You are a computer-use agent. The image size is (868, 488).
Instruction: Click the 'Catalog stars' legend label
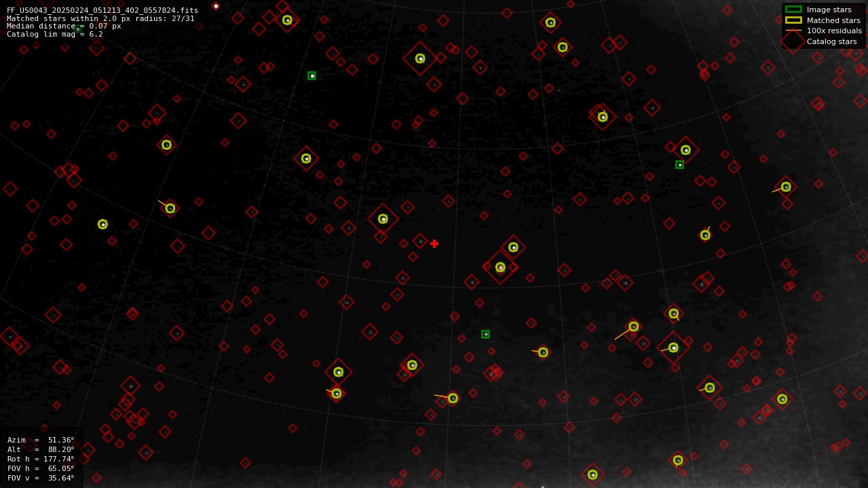832,41
